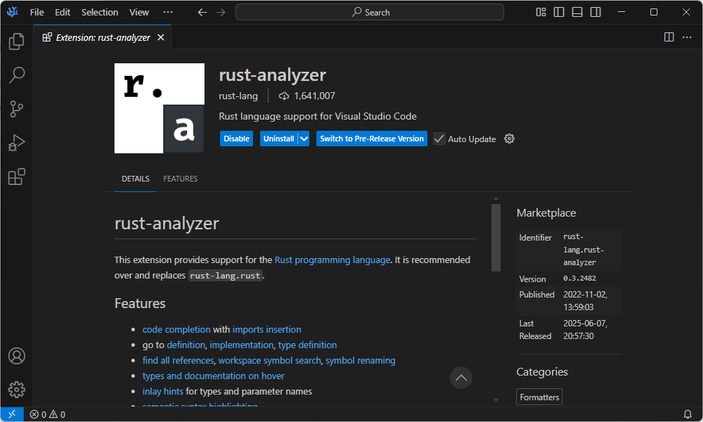Click the scrollbar down arrow in readme
Screen dimensions: 703x422
(496, 400)
